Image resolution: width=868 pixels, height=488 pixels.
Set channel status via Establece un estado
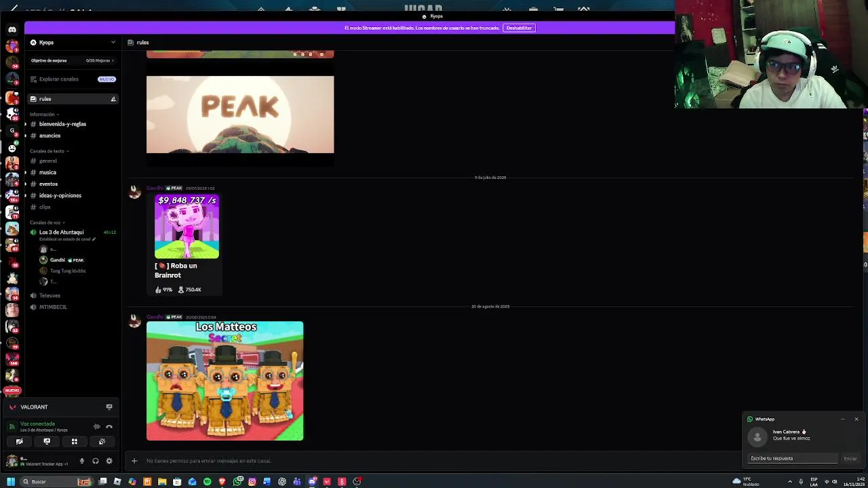tap(67, 239)
